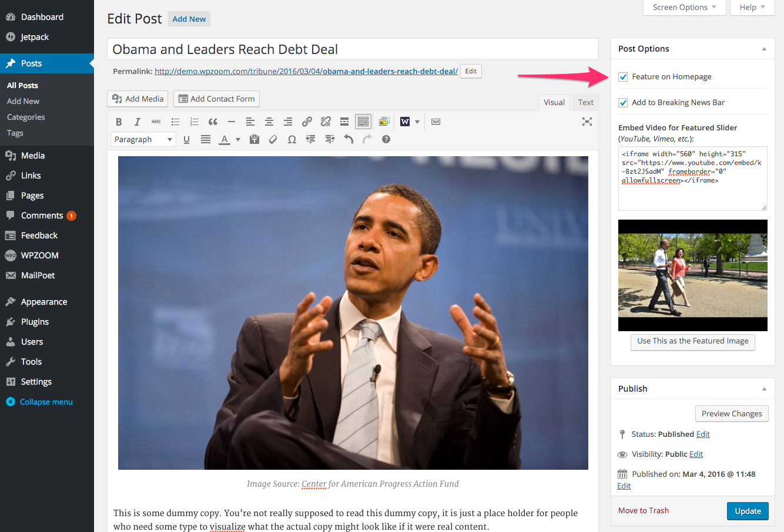Open the text color picker arrow
The image size is (784, 532).
(238, 139)
